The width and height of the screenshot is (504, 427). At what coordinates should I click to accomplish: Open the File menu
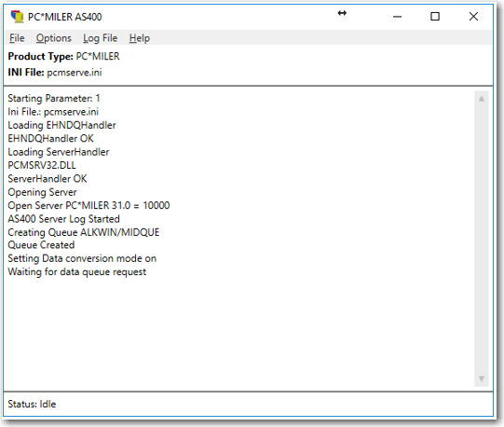click(x=17, y=38)
